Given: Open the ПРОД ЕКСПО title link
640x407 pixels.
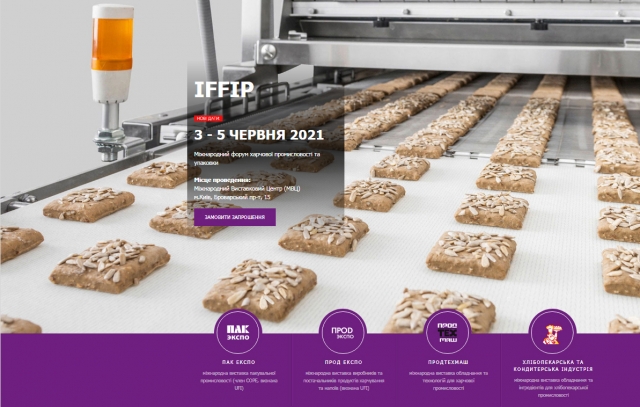Looking at the screenshot, I should pyautogui.click(x=343, y=362).
